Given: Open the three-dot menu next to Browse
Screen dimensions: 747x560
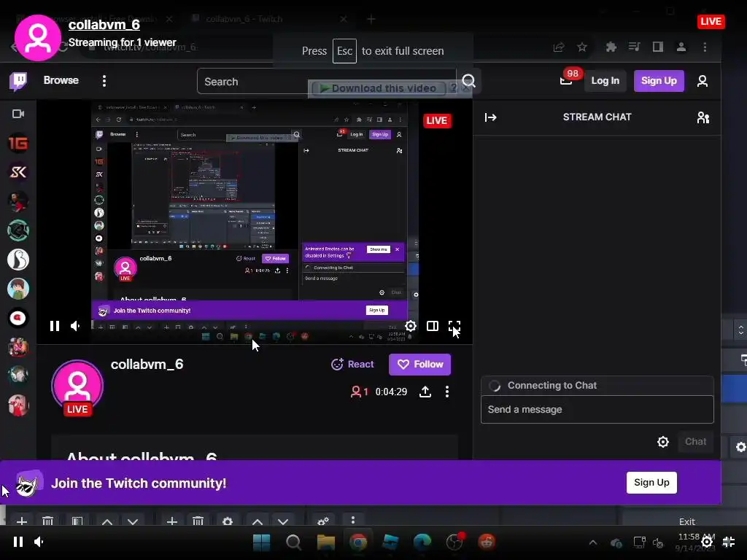Looking at the screenshot, I should [x=104, y=80].
